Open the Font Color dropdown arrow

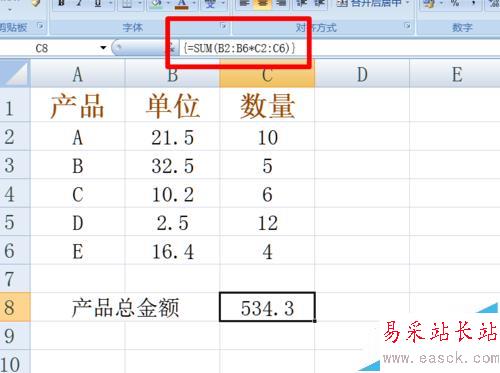point(194,3)
